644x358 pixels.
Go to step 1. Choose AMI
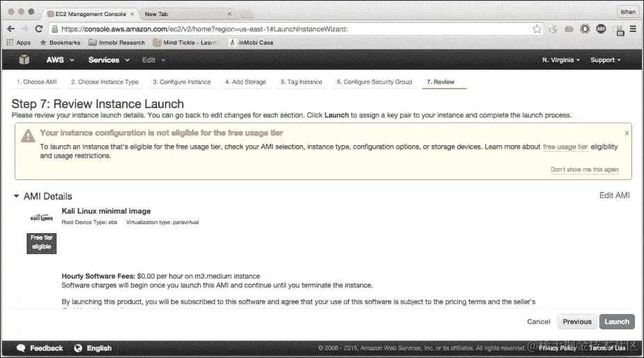[36, 82]
